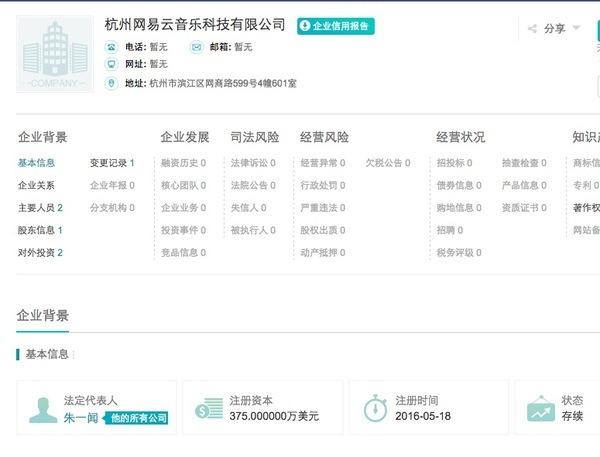Click the location pin icon beside 地址
Image resolution: width=600 pixels, height=457 pixels.
pos(111,83)
